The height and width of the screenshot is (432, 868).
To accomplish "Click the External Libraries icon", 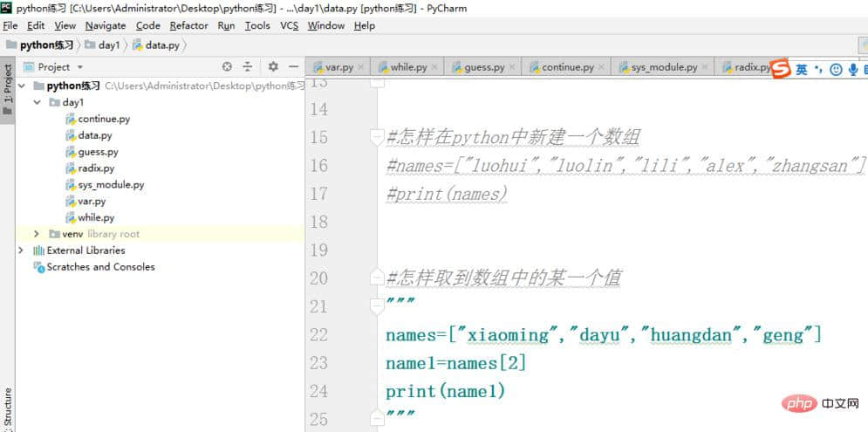I will point(38,250).
